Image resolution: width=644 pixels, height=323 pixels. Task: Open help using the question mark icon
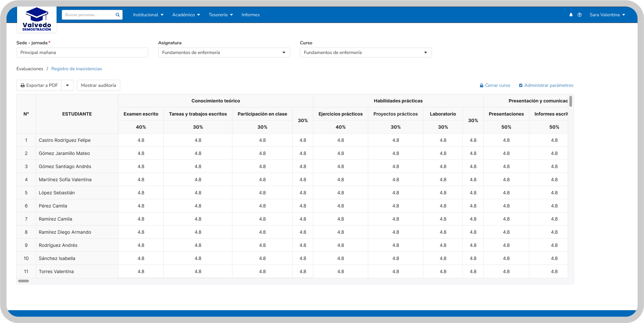tap(580, 14)
